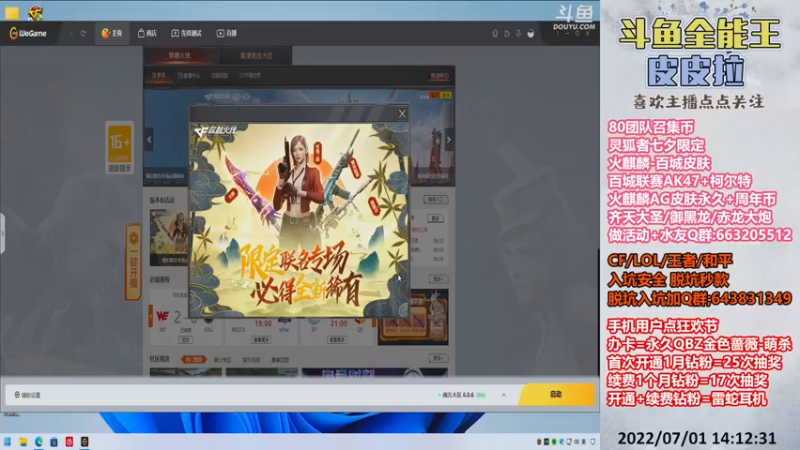The width and height of the screenshot is (800, 450).
Task: Show next banner with right arrow
Action: [x=448, y=139]
